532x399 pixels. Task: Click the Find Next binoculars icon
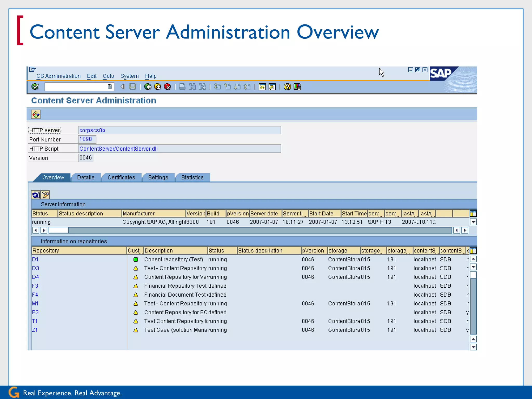tap(202, 87)
